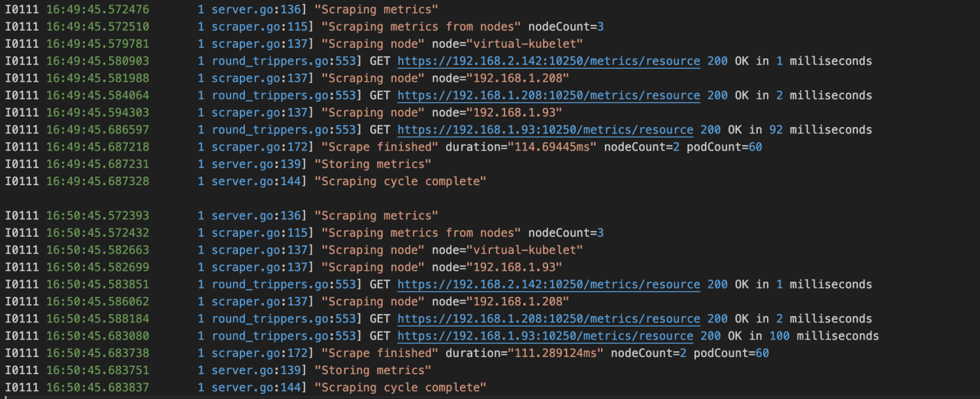Click the timestamp 16:50:45.572393

click(97, 216)
